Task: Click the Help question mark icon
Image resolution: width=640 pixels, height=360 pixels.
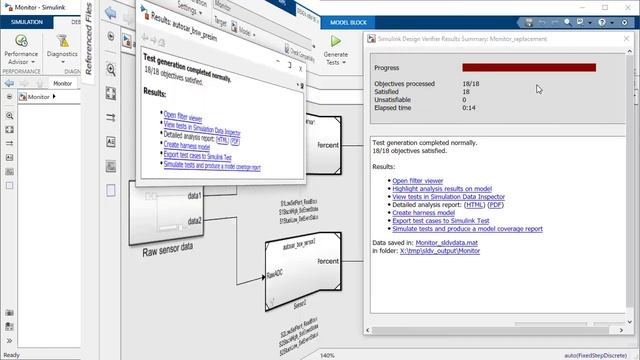Action: [602, 22]
